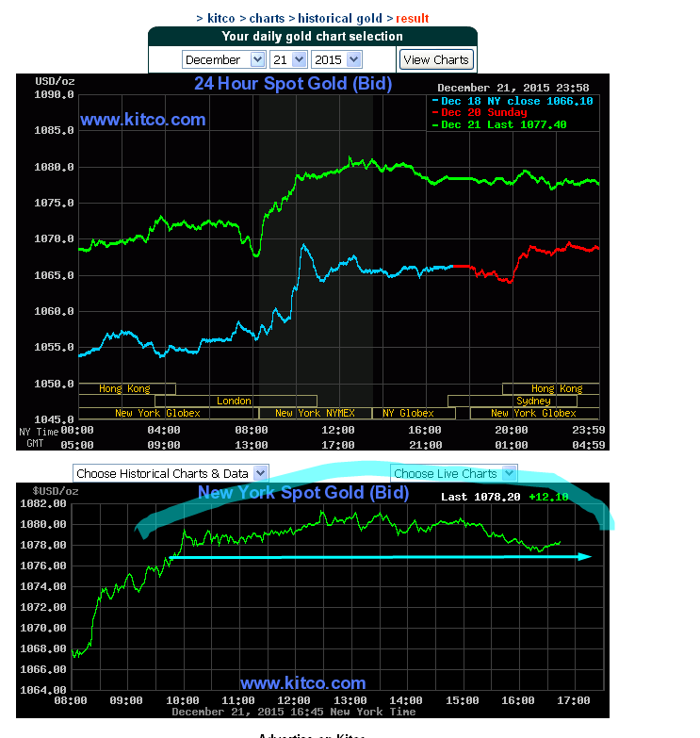Click the Dec 21 Last 1077.40 legend
The width and height of the screenshot is (700, 738).
point(499,124)
